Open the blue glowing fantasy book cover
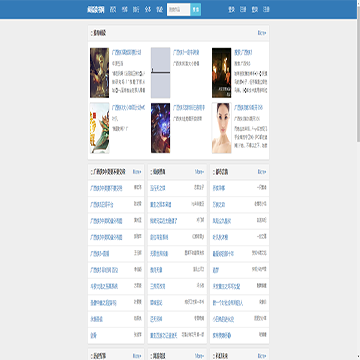 tap(160, 128)
